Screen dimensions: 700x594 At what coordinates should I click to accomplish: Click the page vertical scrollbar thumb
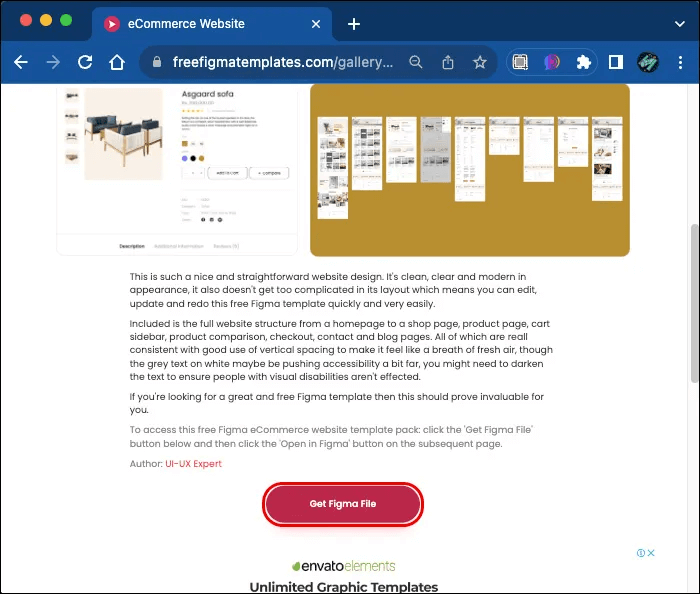695,303
